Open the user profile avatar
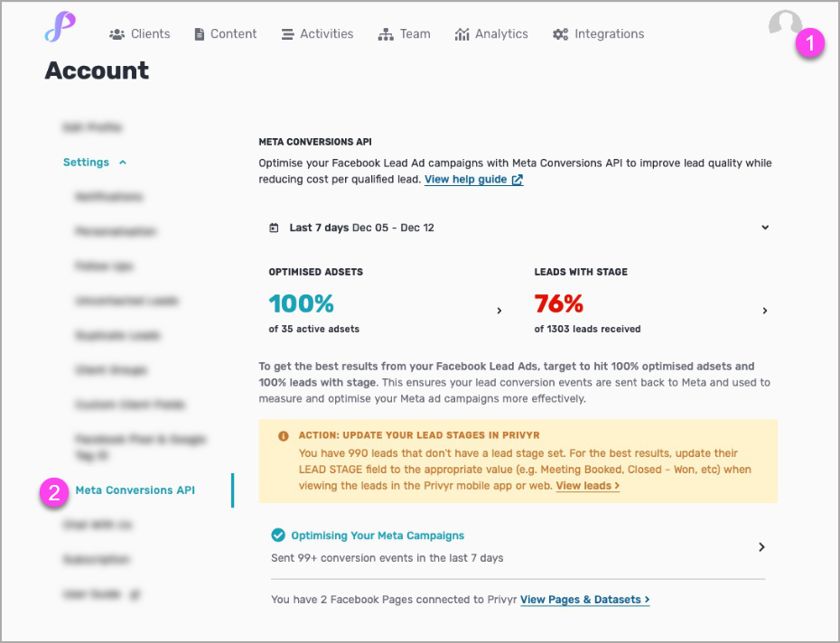This screenshot has height=643, width=840. (x=784, y=27)
